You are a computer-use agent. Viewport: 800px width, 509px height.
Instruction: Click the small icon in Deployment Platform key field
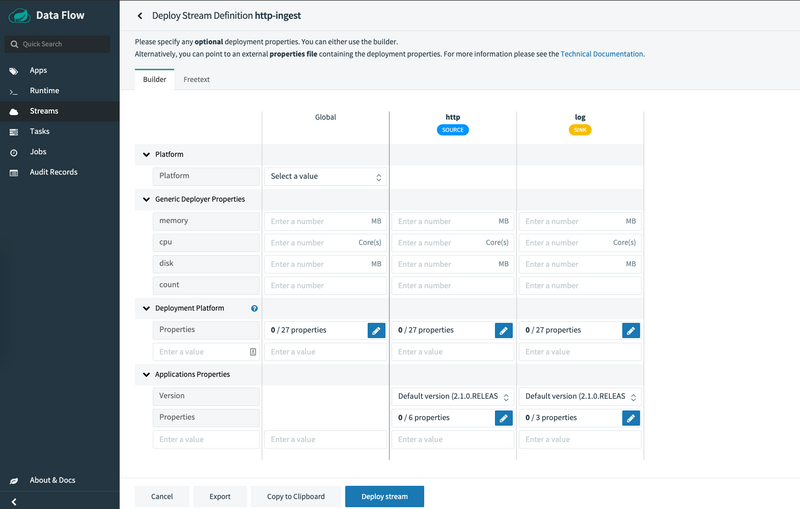(x=253, y=352)
